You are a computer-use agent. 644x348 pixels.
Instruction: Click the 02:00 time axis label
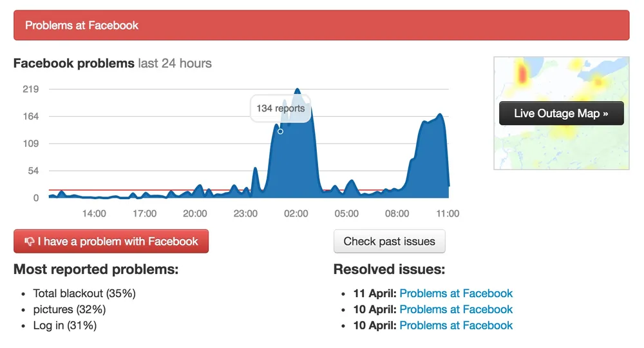pyautogui.click(x=296, y=214)
